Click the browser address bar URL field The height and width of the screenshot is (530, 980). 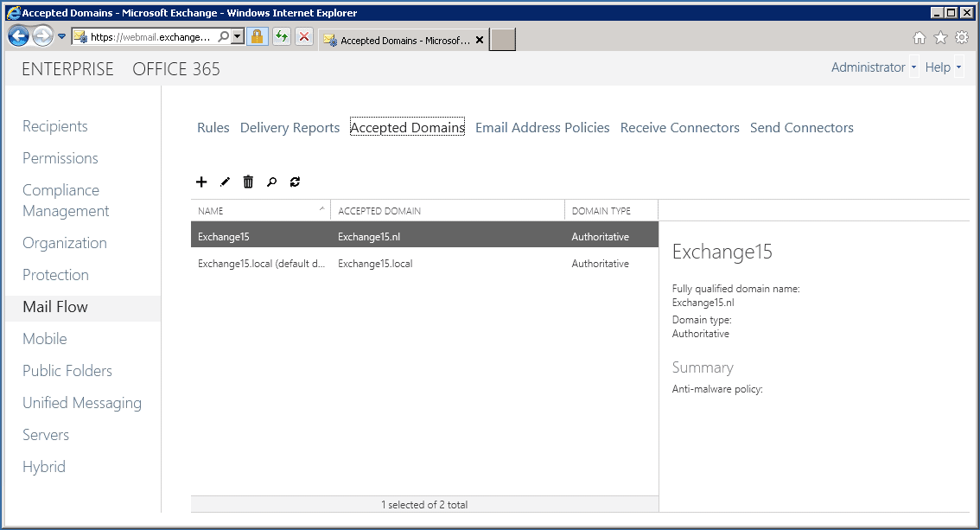(150, 37)
